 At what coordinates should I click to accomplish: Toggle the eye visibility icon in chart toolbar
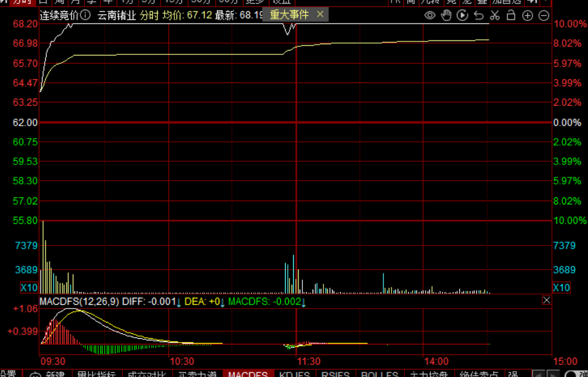[430, 15]
